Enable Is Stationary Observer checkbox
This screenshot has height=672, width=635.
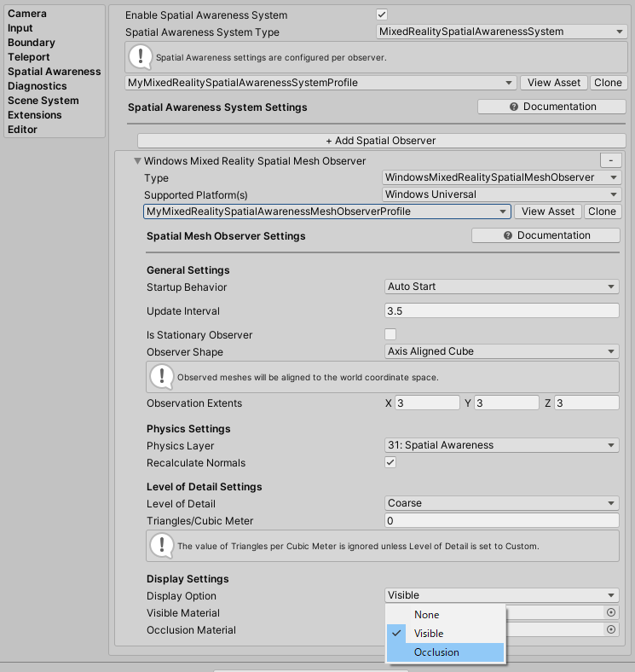point(390,334)
